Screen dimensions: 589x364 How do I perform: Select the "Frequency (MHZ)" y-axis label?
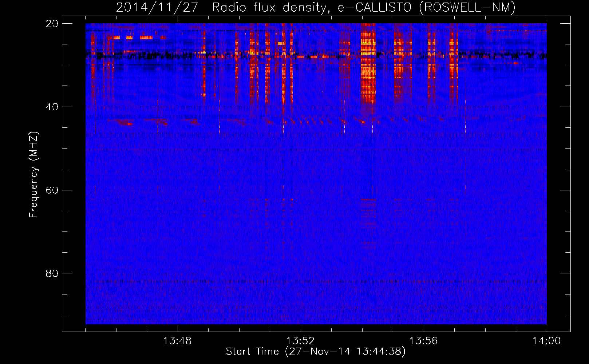(x=33, y=175)
